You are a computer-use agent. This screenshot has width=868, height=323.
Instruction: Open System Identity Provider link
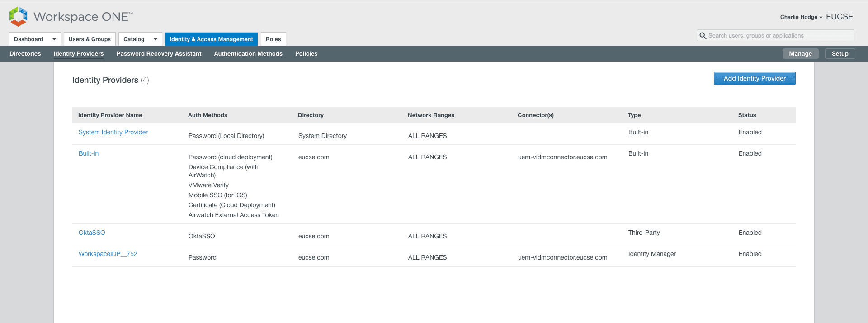(113, 133)
